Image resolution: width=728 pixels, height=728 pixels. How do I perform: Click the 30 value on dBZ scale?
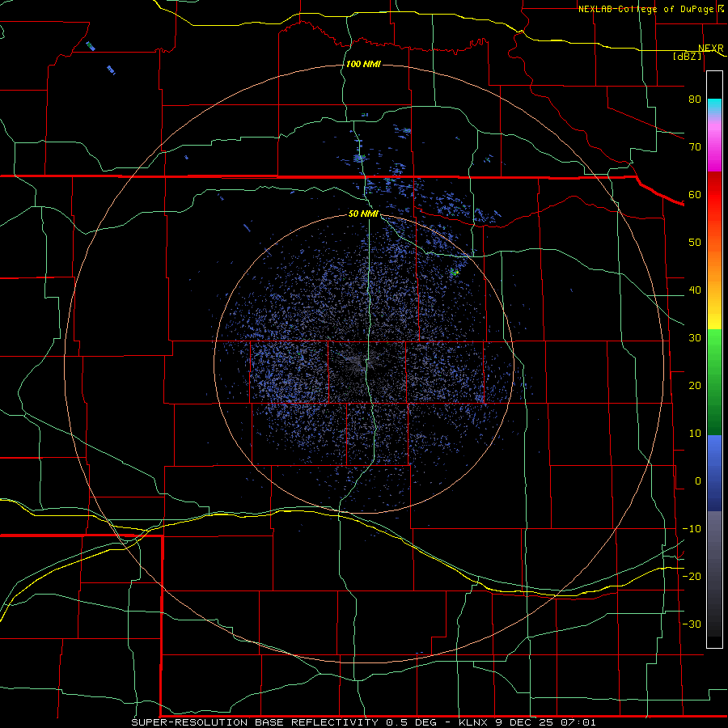695,337
